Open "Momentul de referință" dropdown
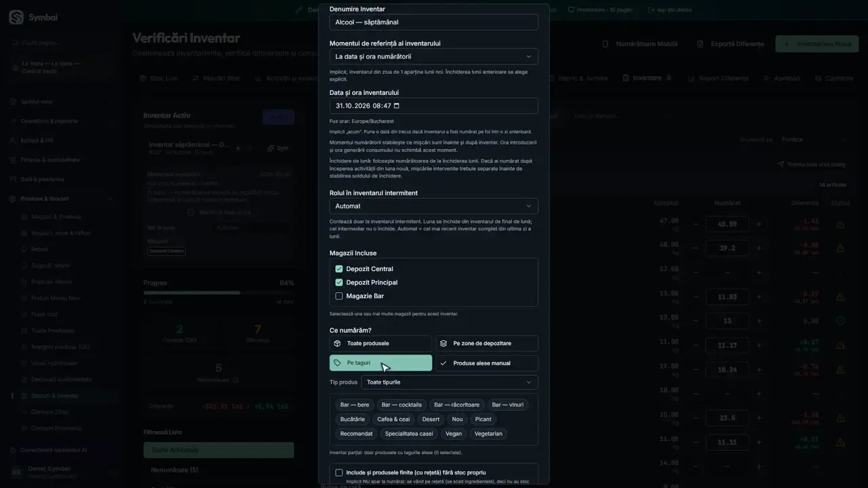868x488 pixels. point(434,56)
